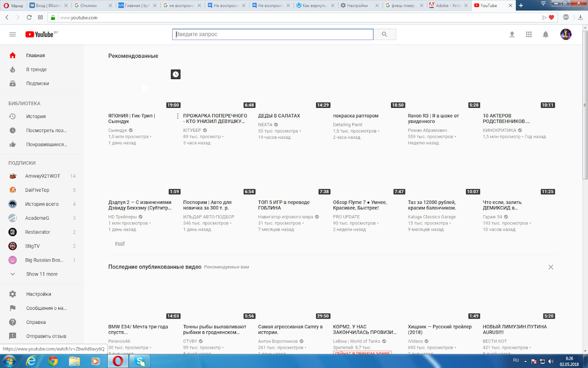
Task: Go back with the browser back arrow
Action: 7,17
